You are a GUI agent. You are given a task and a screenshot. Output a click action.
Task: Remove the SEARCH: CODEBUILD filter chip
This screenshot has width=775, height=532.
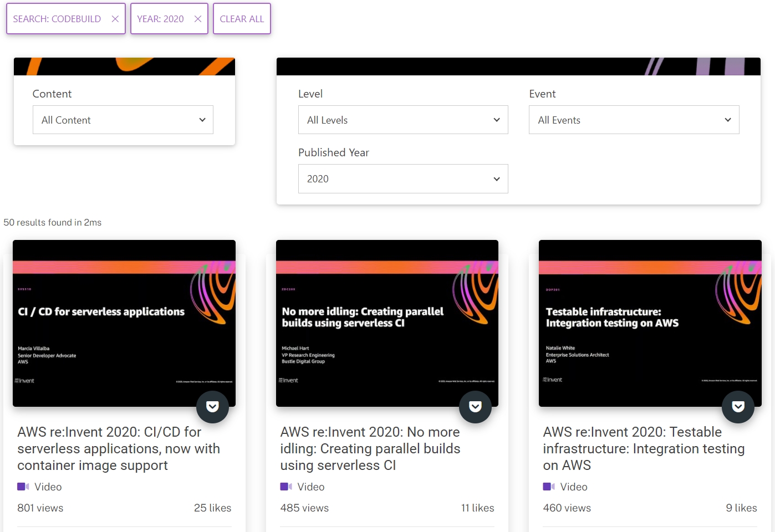[x=115, y=19]
